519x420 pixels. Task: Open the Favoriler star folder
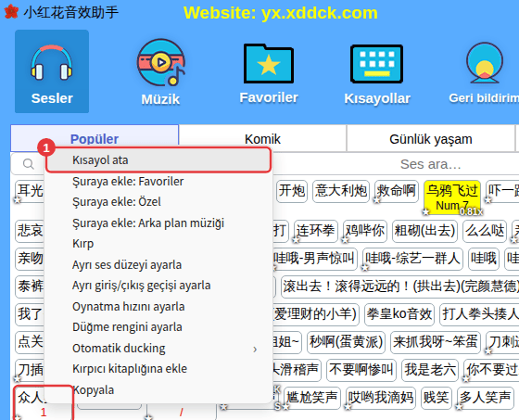click(x=269, y=73)
